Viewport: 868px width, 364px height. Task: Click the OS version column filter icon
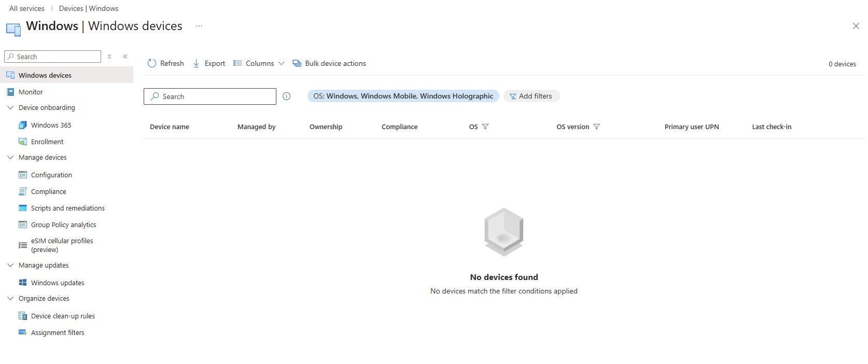(596, 127)
